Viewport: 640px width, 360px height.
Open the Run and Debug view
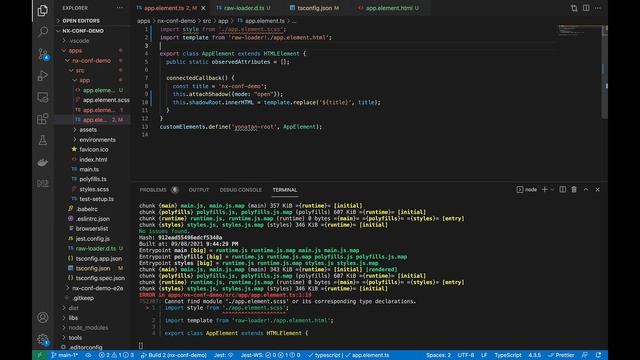point(42,76)
